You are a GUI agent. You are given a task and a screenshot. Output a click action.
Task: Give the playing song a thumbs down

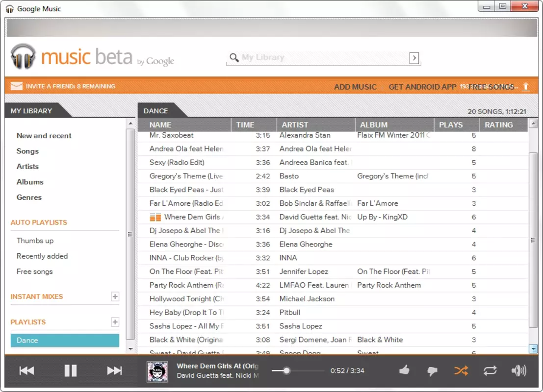point(432,371)
